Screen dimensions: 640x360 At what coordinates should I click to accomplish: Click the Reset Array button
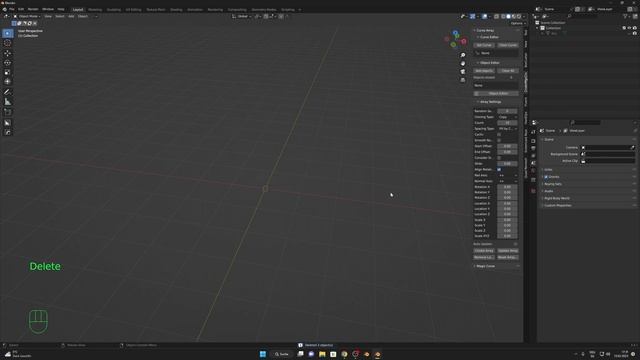(508, 258)
